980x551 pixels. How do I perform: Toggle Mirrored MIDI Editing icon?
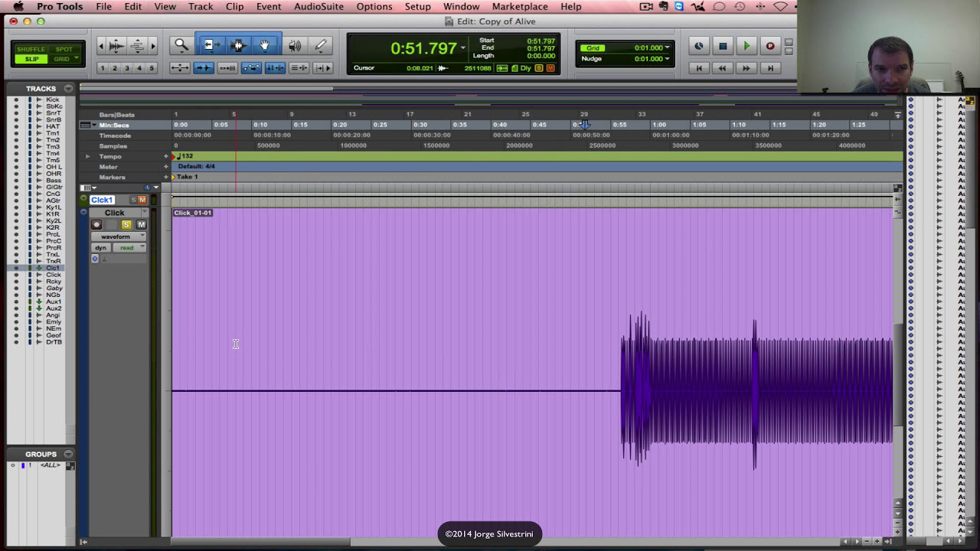pyautogui.click(x=227, y=68)
